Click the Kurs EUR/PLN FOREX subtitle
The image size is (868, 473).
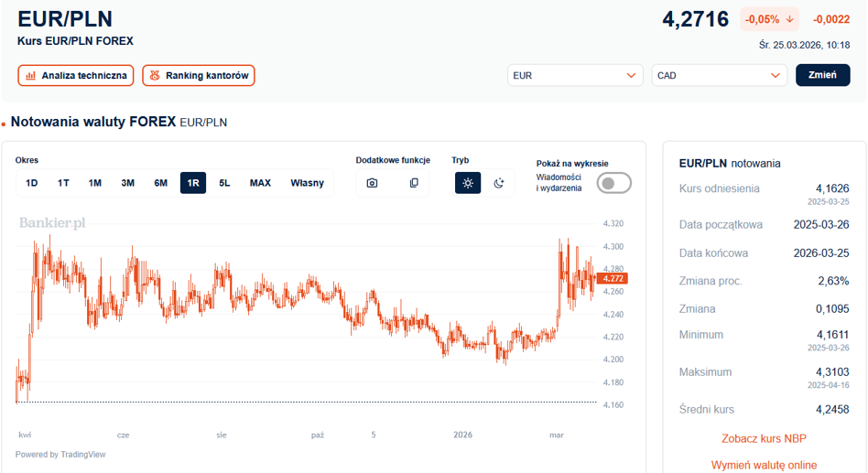click(75, 41)
